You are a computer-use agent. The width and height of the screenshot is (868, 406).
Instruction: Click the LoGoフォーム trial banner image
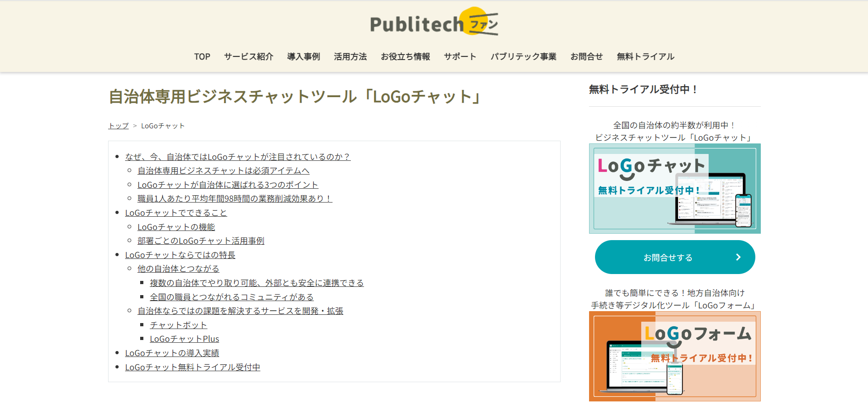(x=675, y=356)
